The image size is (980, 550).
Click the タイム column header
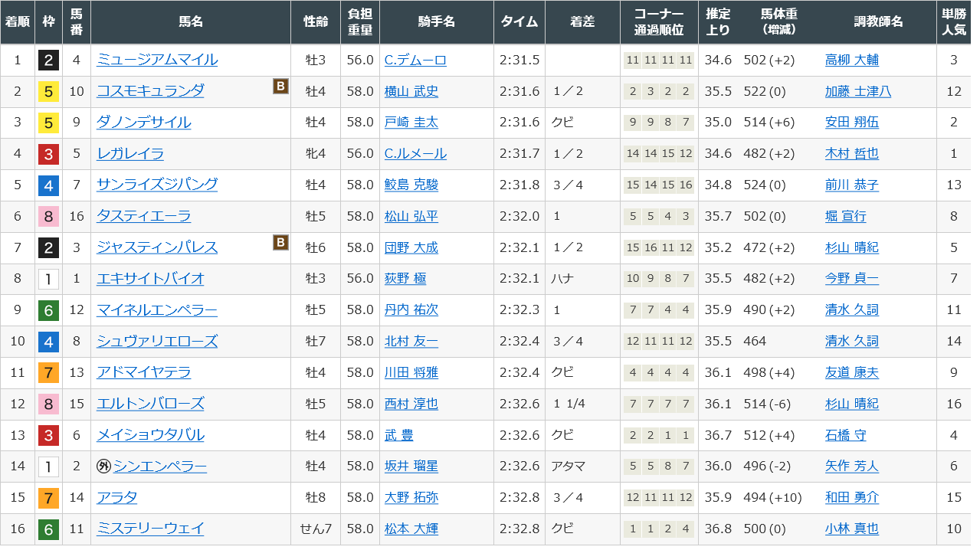[x=519, y=22]
